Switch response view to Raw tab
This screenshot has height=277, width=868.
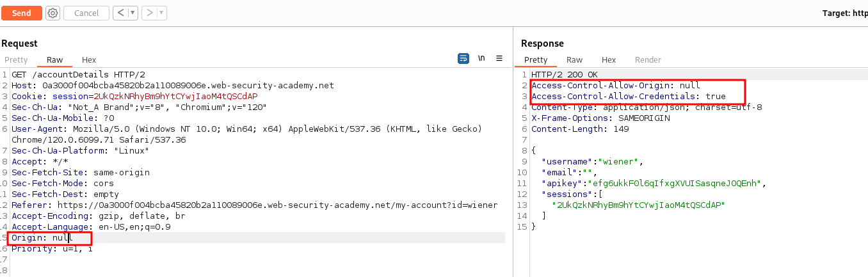point(574,59)
